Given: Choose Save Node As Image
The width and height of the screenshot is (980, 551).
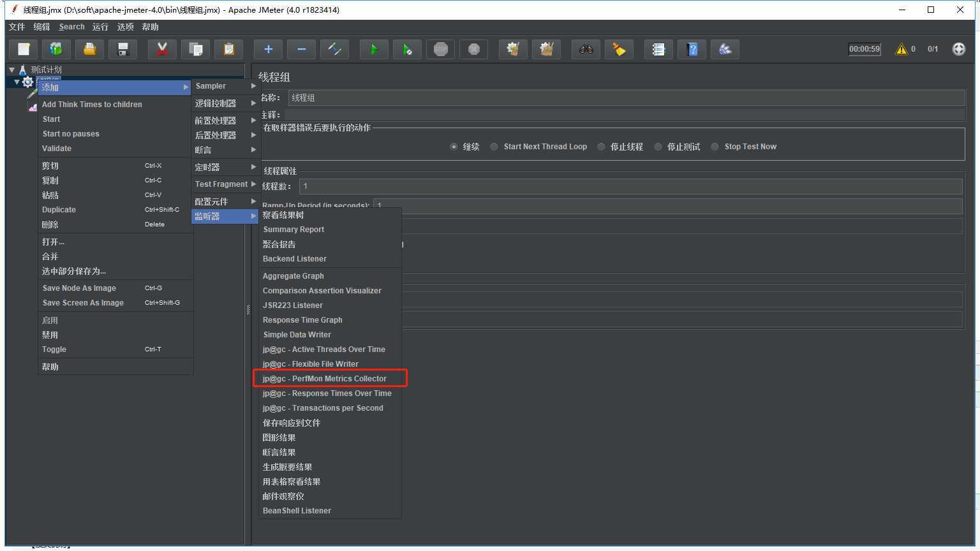Looking at the screenshot, I should tap(115, 288).
